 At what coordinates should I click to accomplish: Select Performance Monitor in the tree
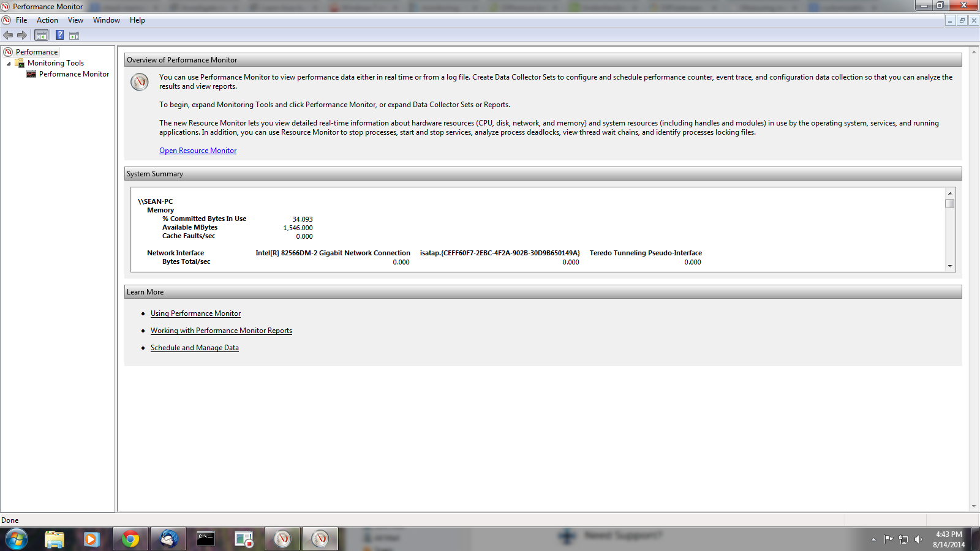[x=74, y=74]
